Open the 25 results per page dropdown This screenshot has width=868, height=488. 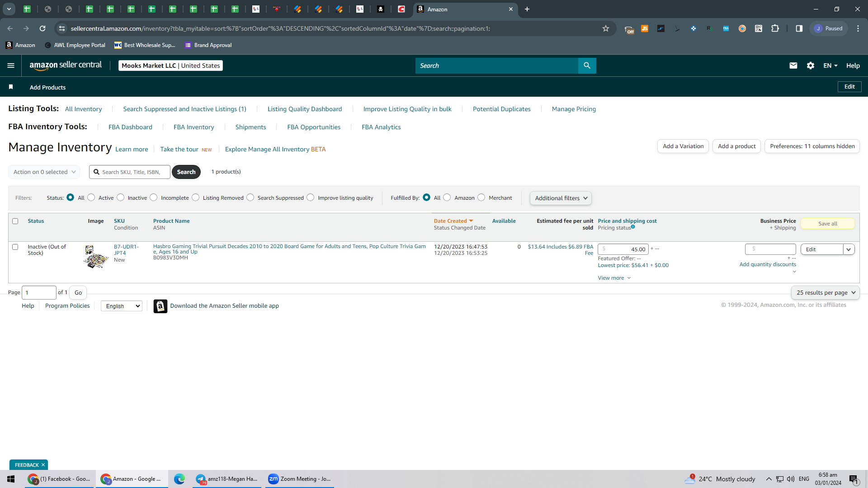tap(825, 292)
